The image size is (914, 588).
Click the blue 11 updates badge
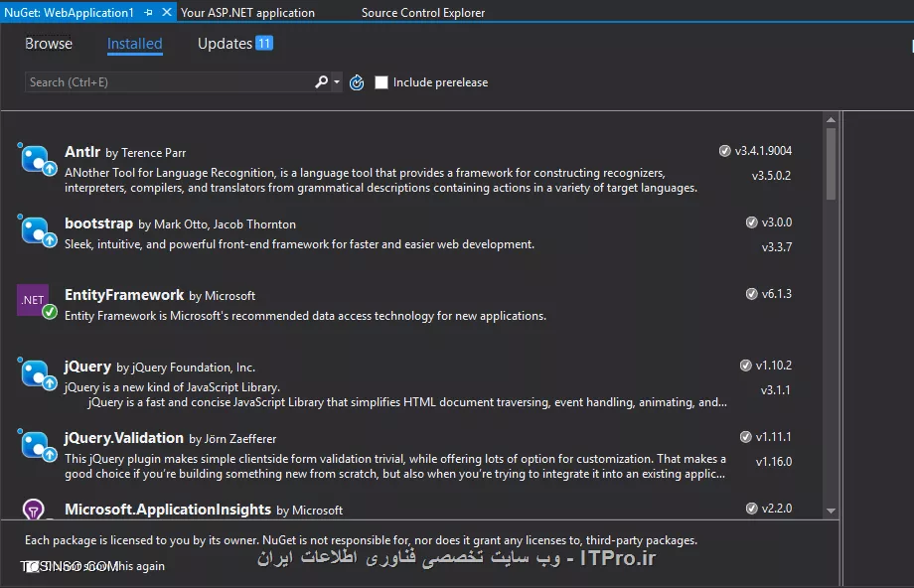(x=264, y=43)
